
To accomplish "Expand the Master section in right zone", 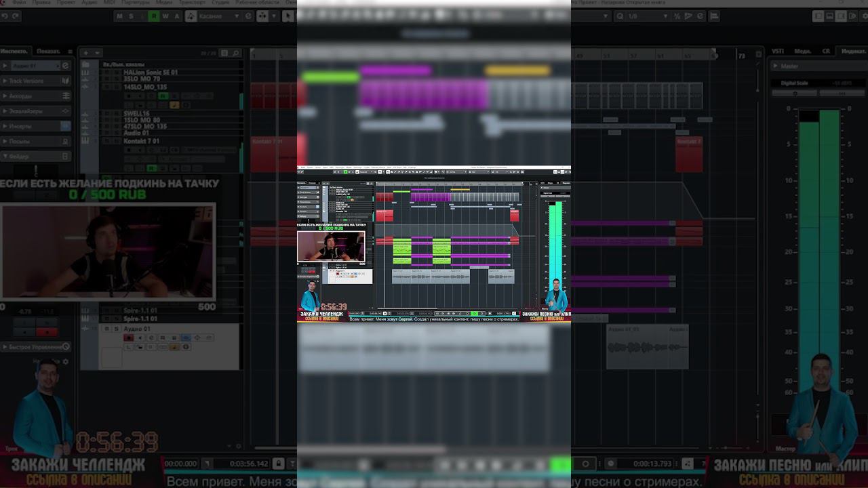I will [x=819, y=66].
